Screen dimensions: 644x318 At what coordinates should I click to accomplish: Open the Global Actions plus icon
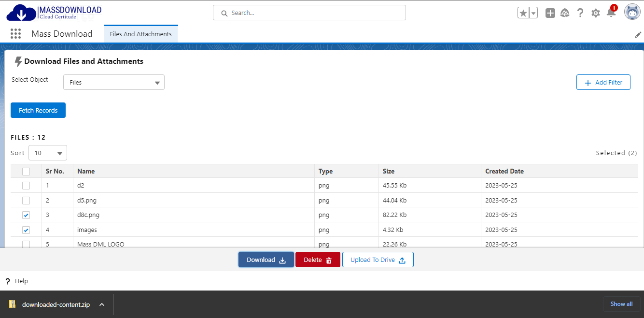point(550,13)
